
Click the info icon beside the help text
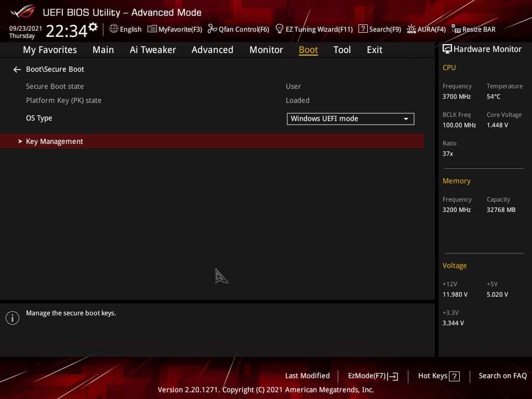12,318
